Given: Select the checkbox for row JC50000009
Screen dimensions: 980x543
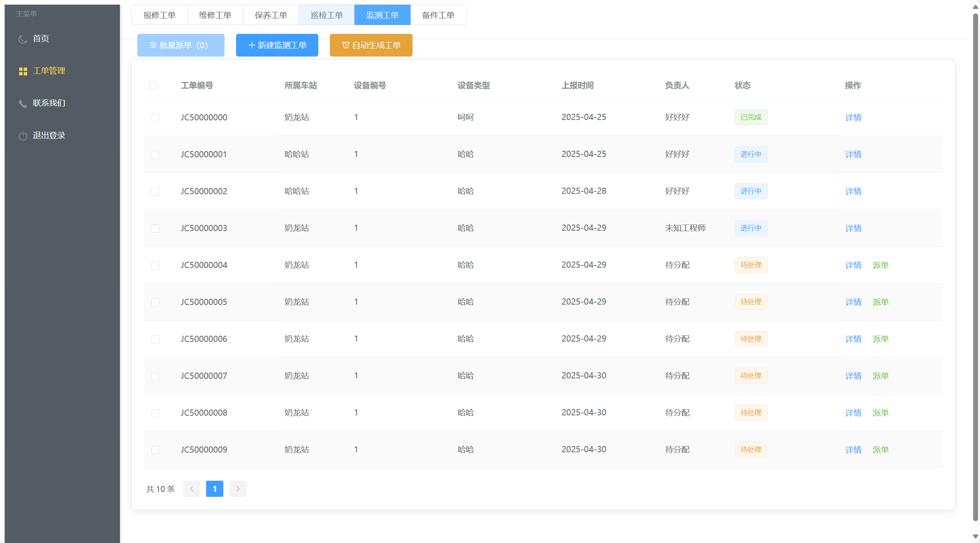Looking at the screenshot, I should point(155,450).
